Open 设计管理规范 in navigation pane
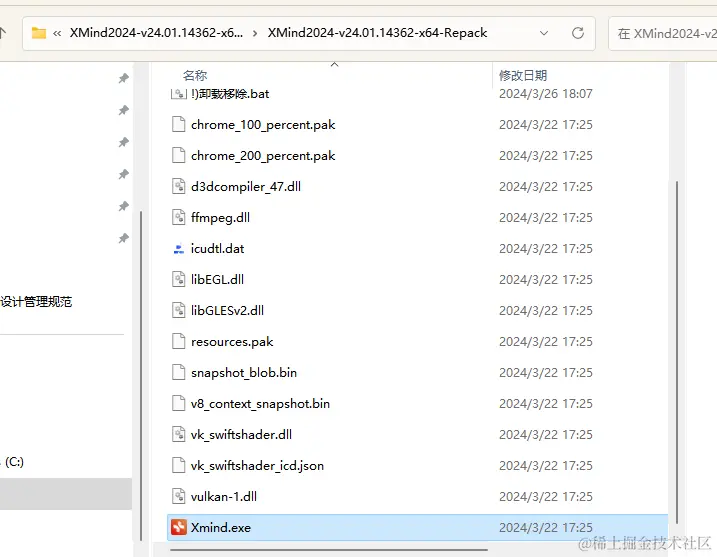This screenshot has height=557, width=717. coord(36,302)
